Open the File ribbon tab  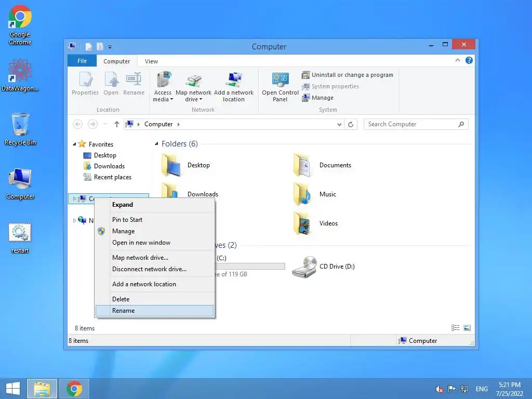82,61
